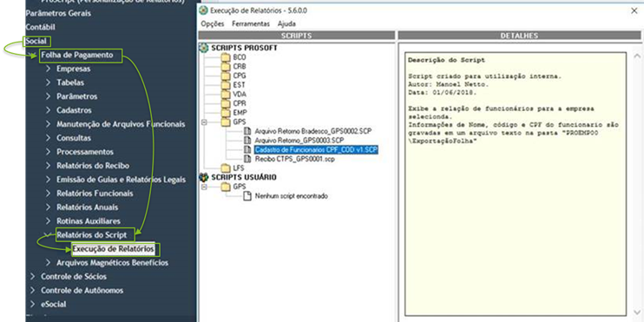Click the SCRIPTS USUÁRIO root icon
This screenshot has width=644, height=322.
pyautogui.click(x=204, y=177)
